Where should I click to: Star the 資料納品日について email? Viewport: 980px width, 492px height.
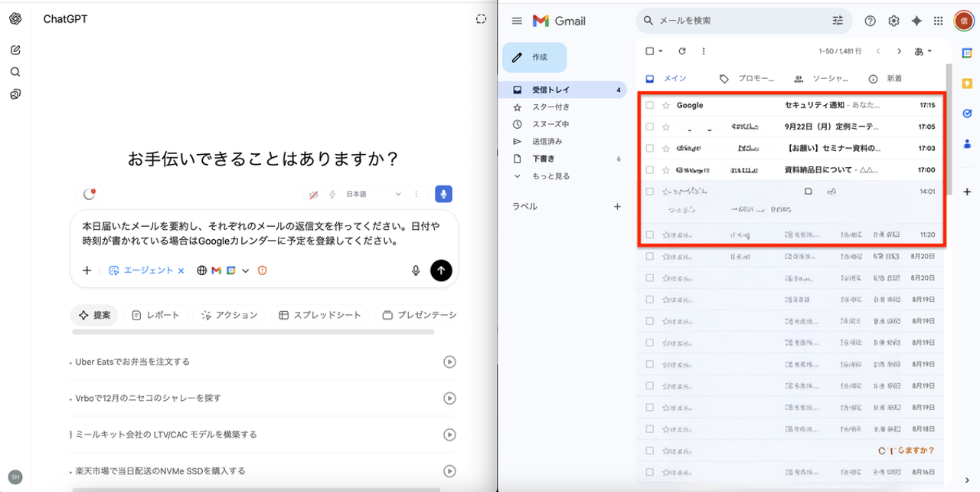coord(665,169)
